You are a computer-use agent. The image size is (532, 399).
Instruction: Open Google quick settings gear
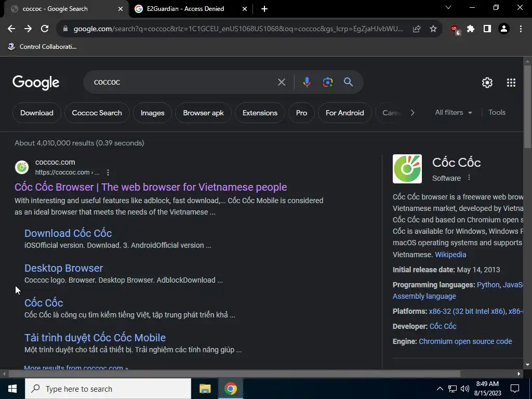point(487,83)
